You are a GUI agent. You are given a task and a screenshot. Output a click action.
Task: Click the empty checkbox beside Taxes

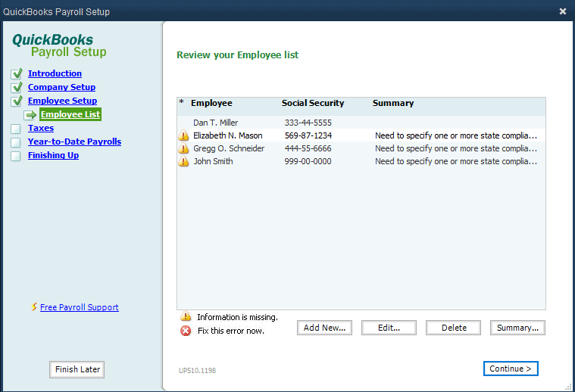tap(16, 129)
